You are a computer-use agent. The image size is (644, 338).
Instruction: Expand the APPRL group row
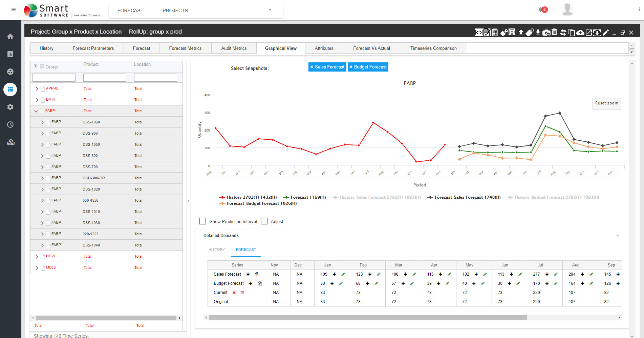tap(37, 89)
